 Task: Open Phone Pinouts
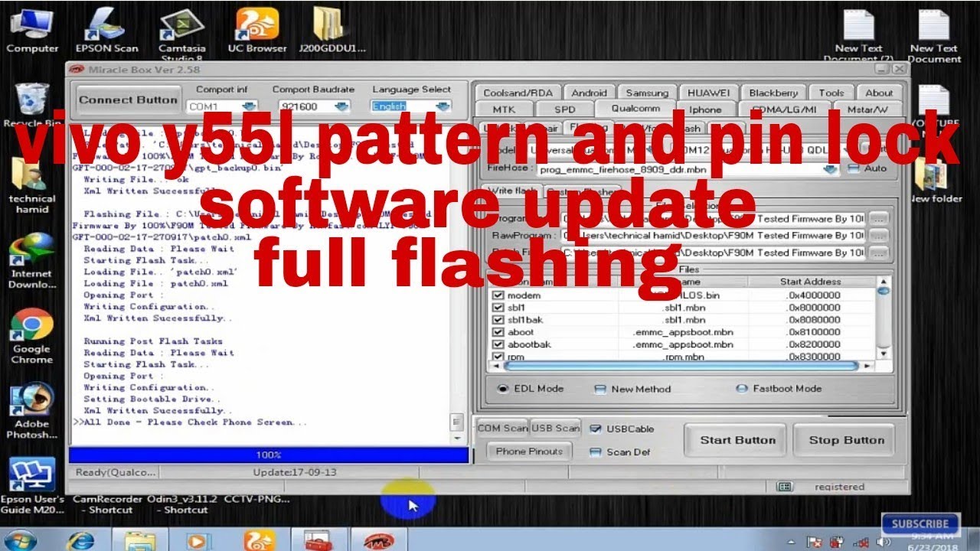[530, 452]
